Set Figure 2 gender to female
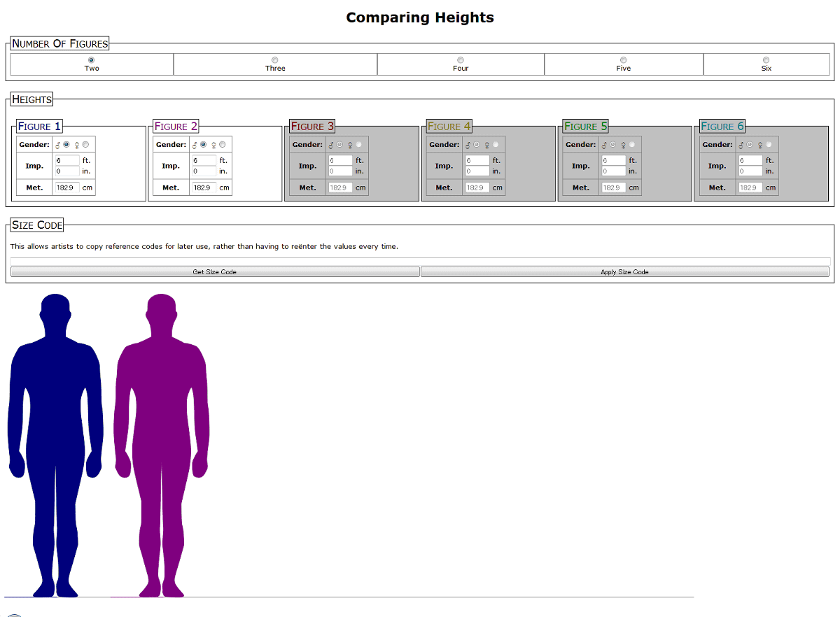Screen dimensions: 840x617 222,145
